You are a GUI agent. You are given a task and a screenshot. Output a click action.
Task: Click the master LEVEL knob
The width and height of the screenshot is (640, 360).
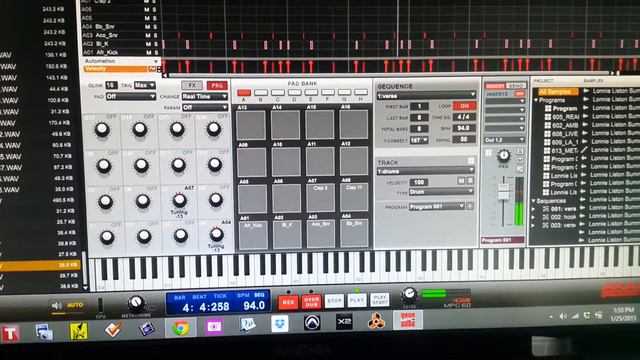(x=409, y=294)
